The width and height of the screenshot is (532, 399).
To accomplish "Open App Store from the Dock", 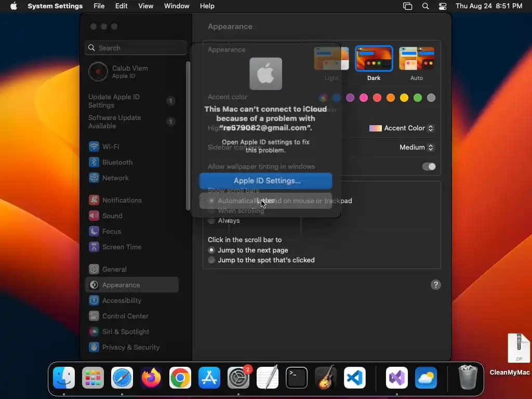I will click(x=209, y=378).
